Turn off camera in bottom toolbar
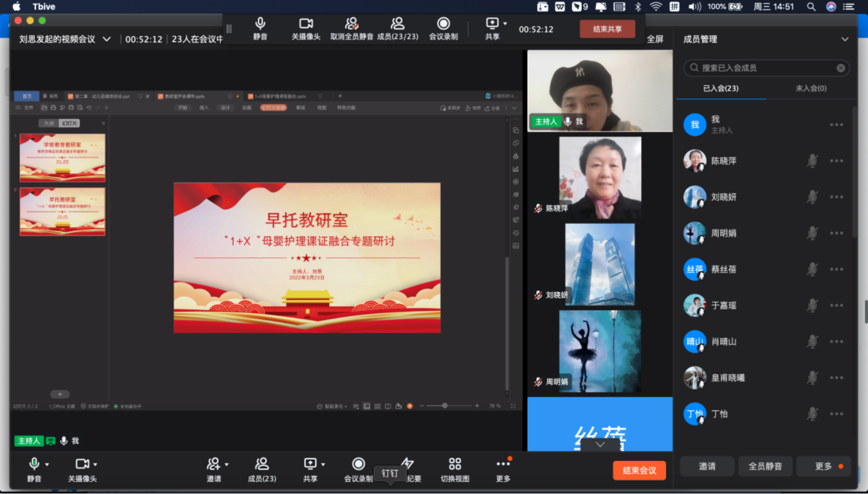Image resolution: width=868 pixels, height=494 pixels. [82, 469]
